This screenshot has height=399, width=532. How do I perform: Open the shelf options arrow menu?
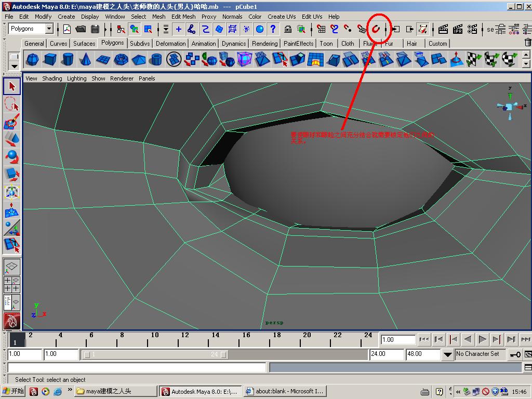14,66
